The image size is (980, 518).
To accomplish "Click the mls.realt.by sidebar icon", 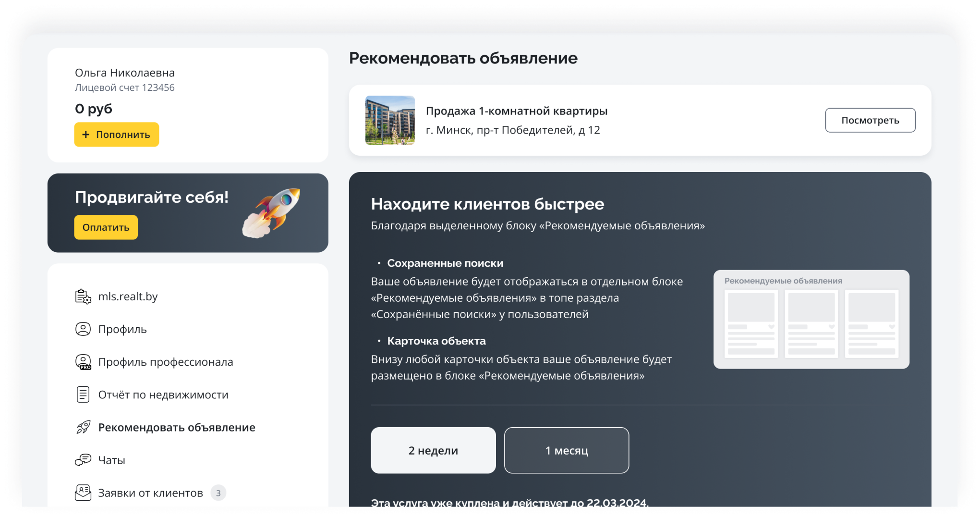I will pyautogui.click(x=83, y=296).
